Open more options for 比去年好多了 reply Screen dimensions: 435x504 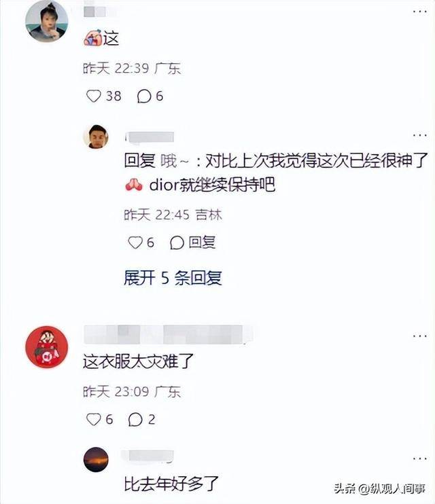click(x=420, y=458)
